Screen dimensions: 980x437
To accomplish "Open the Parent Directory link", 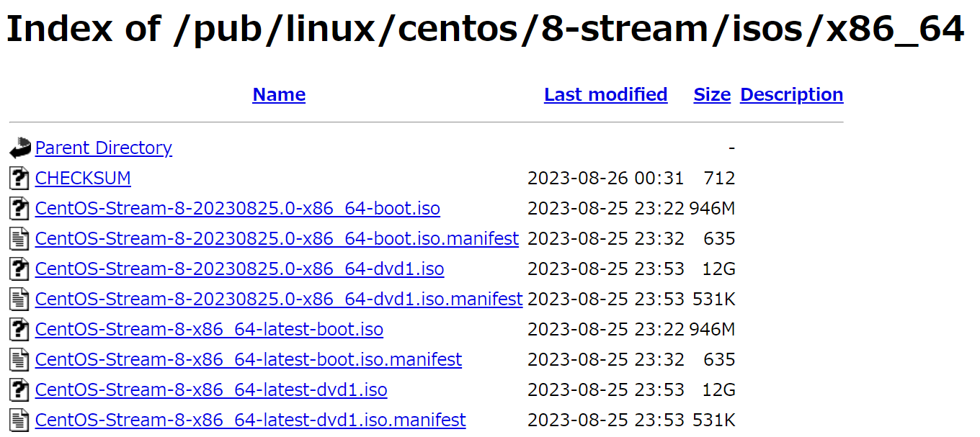I will tap(103, 147).
